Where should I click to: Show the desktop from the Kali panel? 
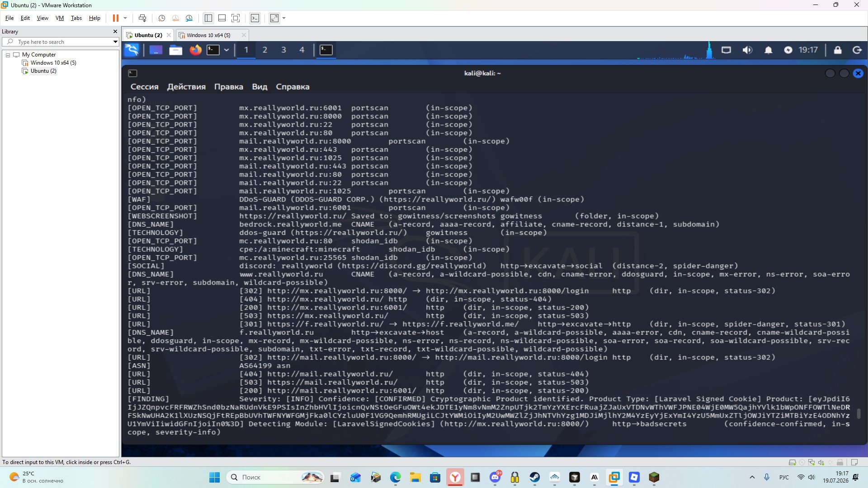pyautogui.click(x=156, y=50)
